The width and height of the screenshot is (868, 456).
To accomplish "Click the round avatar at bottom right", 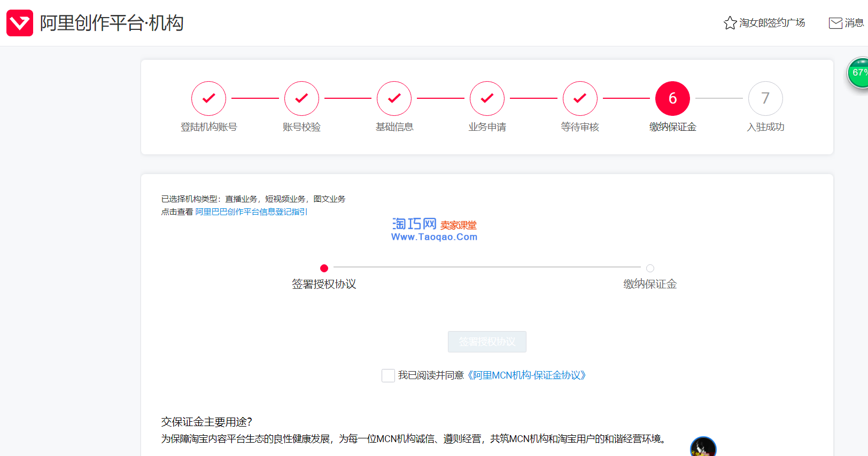I will click(x=703, y=447).
